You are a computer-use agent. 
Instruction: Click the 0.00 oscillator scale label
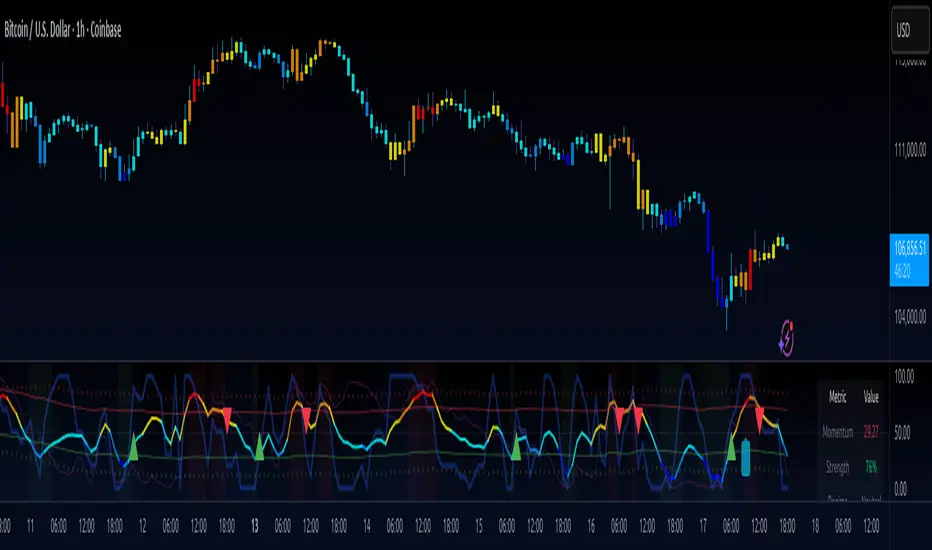[900, 489]
